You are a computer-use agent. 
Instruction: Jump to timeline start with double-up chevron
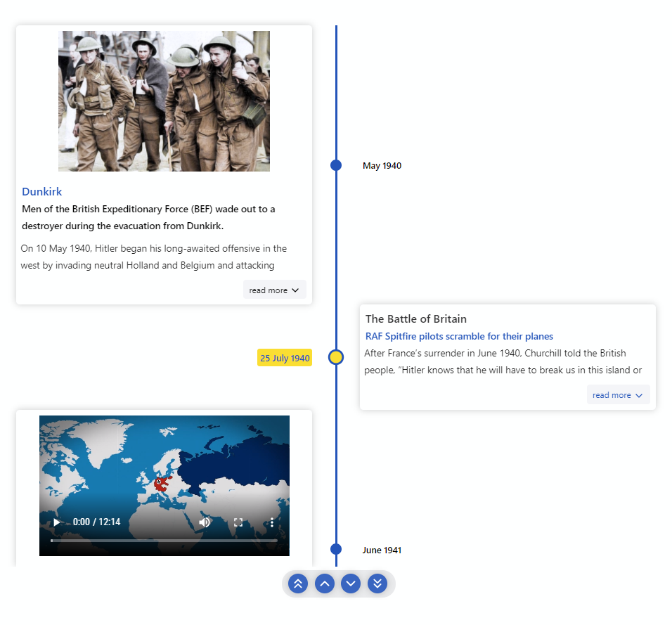(297, 584)
